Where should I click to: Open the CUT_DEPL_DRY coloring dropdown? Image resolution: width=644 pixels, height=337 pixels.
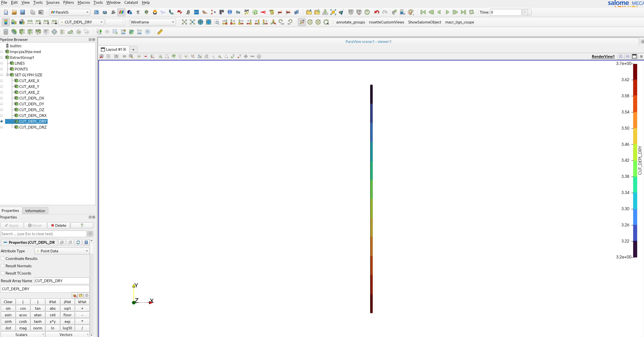[81, 22]
